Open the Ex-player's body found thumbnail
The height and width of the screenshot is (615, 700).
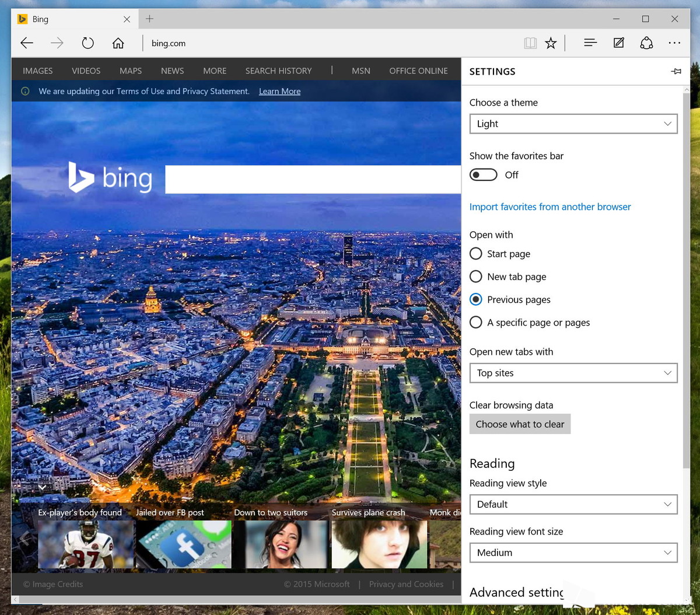point(86,544)
